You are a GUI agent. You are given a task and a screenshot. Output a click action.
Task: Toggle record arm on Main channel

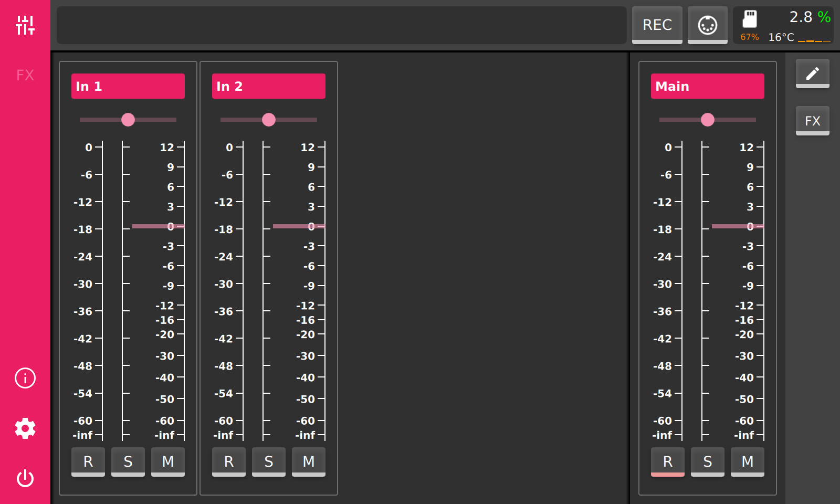pos(668,461)
